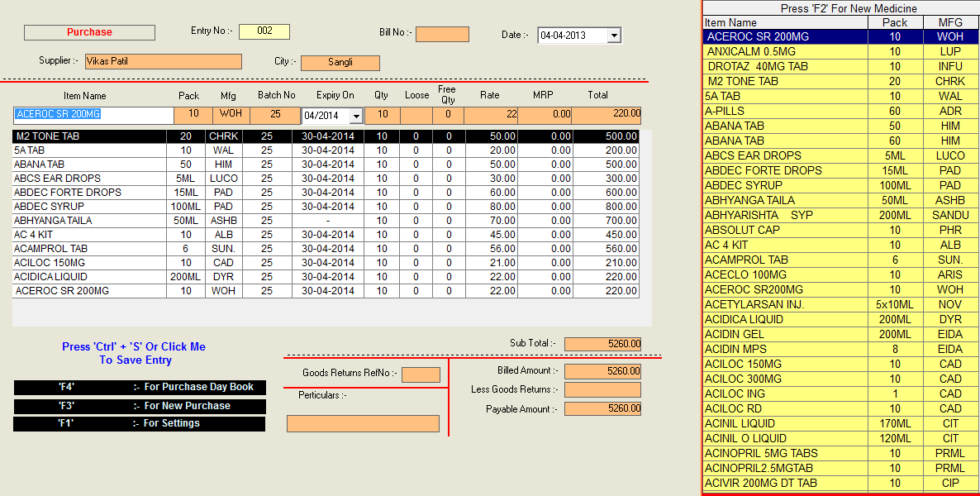This screenshot has height=496, width=980.
Task: Click the Total entry field showing 220.00
Action: [607, 115]
